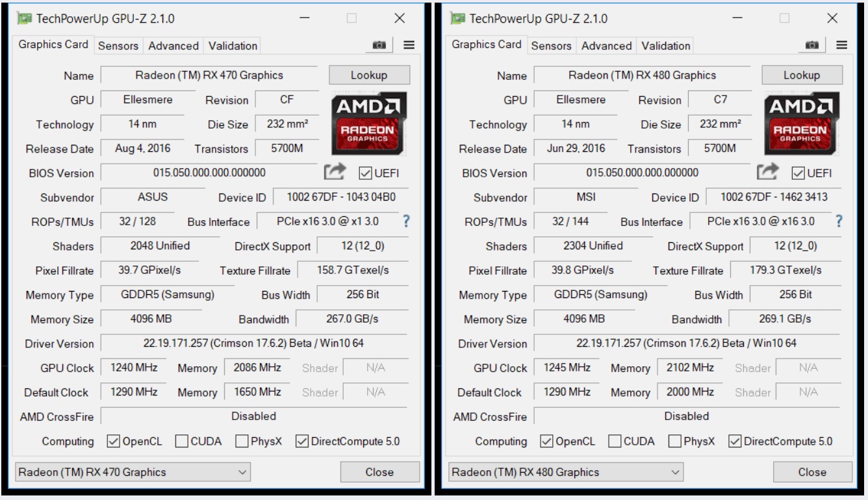Toggle DirectCompute 5.0 checkbox in RX 480 window
868x500 pixels.
click(735, 442)
